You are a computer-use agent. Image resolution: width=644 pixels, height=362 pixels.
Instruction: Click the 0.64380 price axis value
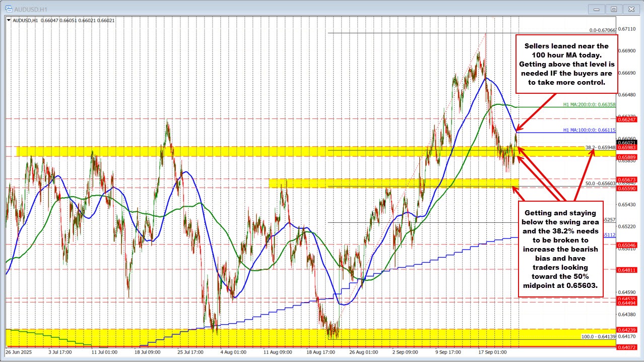click(x=627, y=314)
